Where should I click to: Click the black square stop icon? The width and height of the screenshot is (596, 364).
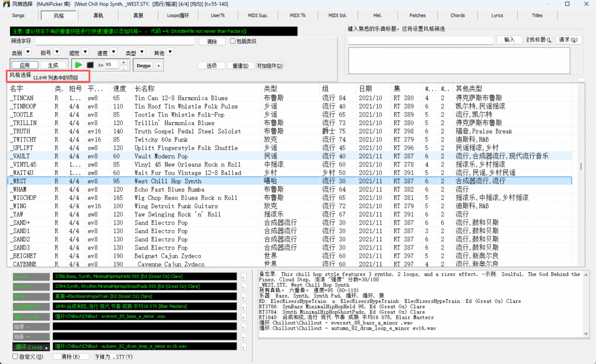90,65
